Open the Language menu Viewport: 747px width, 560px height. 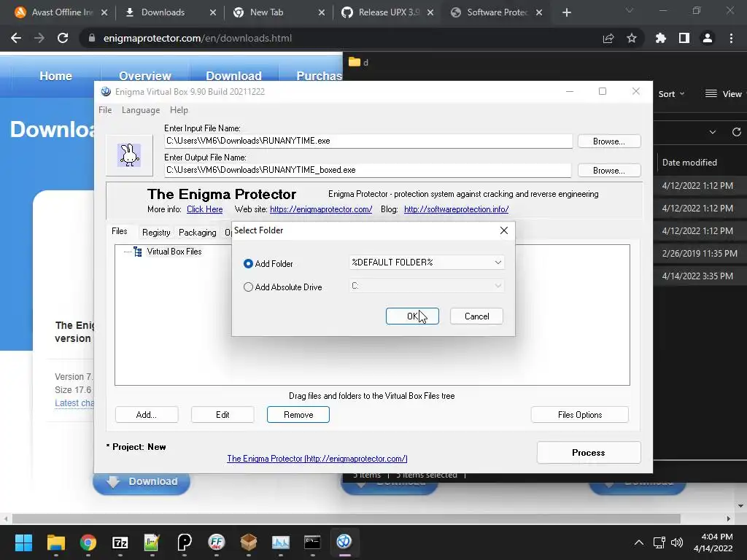coord(141,110)
